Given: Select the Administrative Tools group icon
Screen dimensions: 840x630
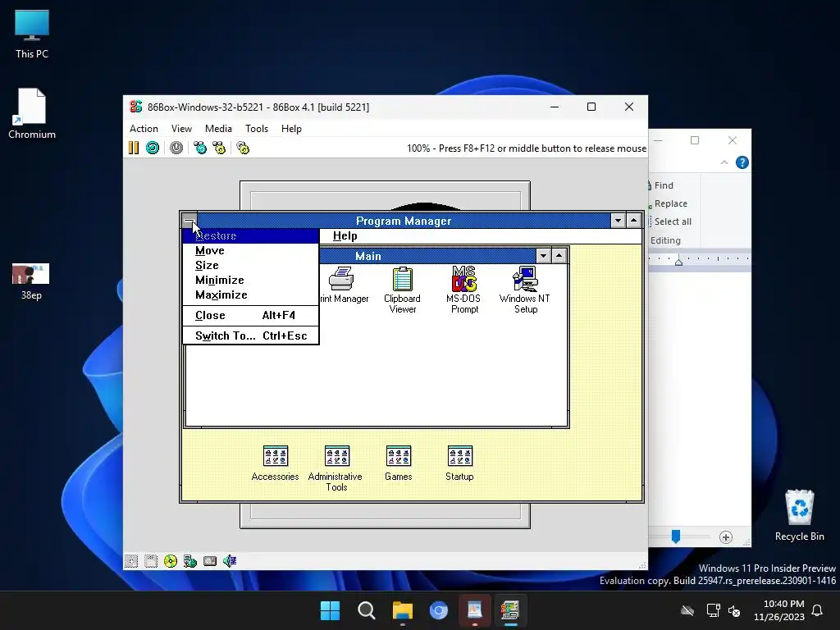Looking at the screenshot, I should pos(336,468).
